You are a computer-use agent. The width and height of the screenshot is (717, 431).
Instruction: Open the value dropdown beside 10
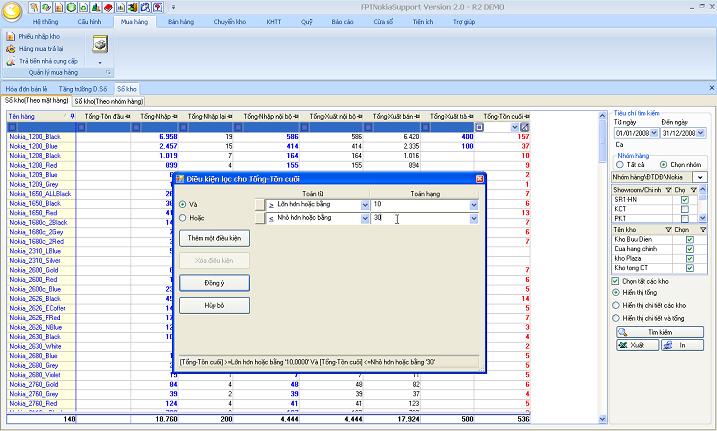pyautogui.click(x=474, y=205)
